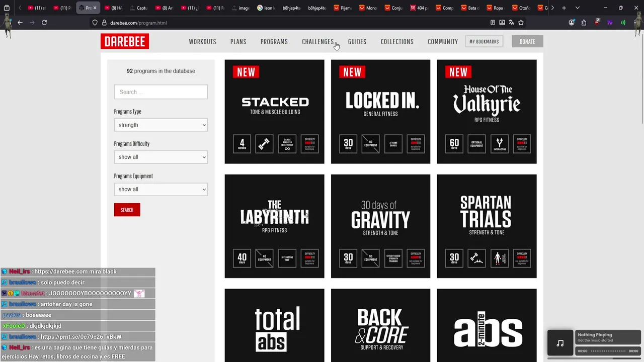Open the Community menu

click(443, 42)
